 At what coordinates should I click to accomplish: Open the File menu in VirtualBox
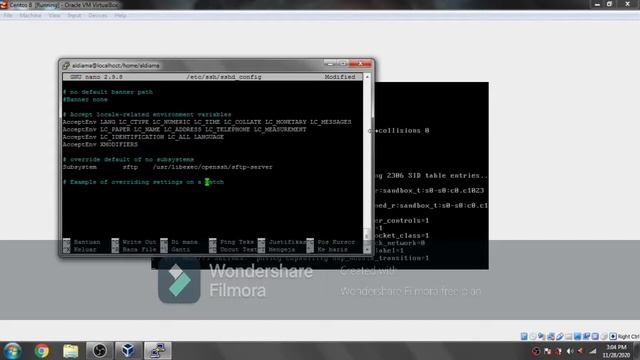click(x=8, y=16)
